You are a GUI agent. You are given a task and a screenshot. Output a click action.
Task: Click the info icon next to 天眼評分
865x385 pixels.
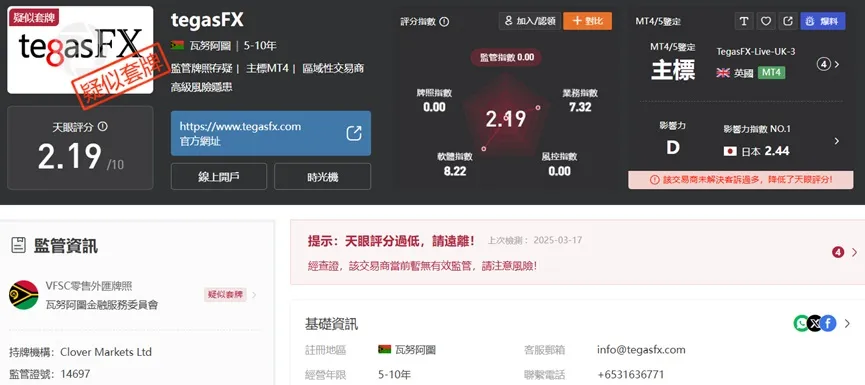[x=103, y=126]
